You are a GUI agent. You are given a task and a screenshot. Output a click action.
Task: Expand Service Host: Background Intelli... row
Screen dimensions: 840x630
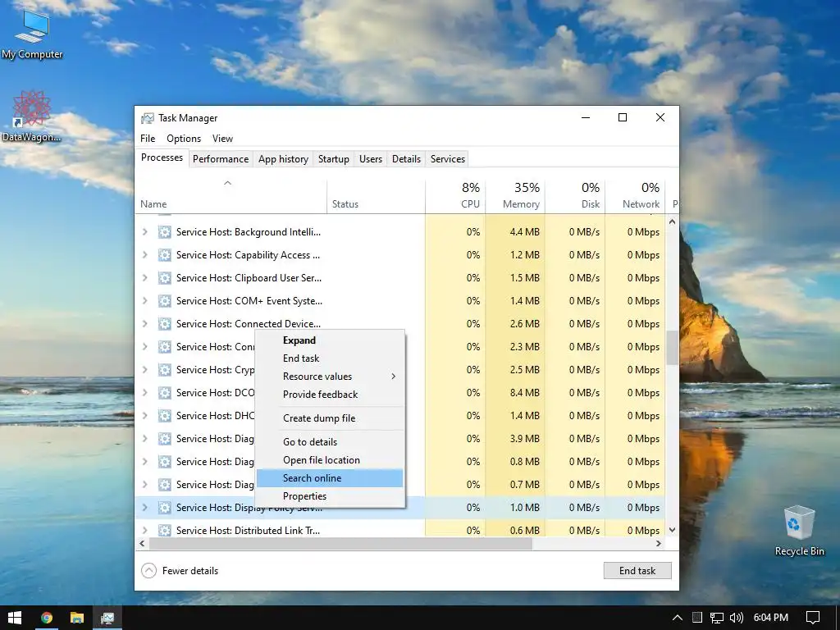(x=144, y=232)
